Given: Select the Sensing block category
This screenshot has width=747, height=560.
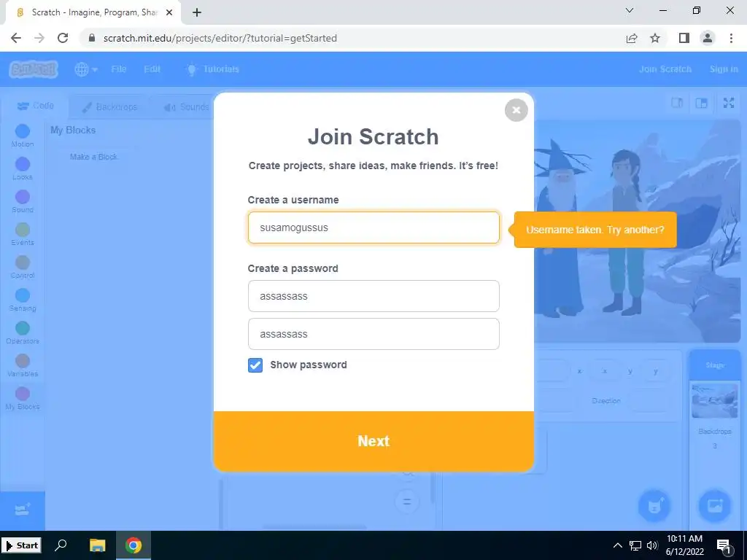Looking at the screenshot, I should (x=23, y=300).
